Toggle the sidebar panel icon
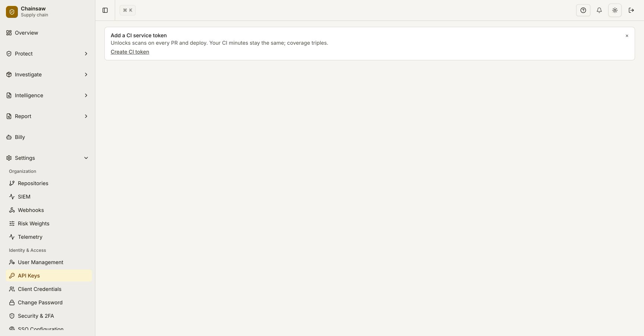 105,10
